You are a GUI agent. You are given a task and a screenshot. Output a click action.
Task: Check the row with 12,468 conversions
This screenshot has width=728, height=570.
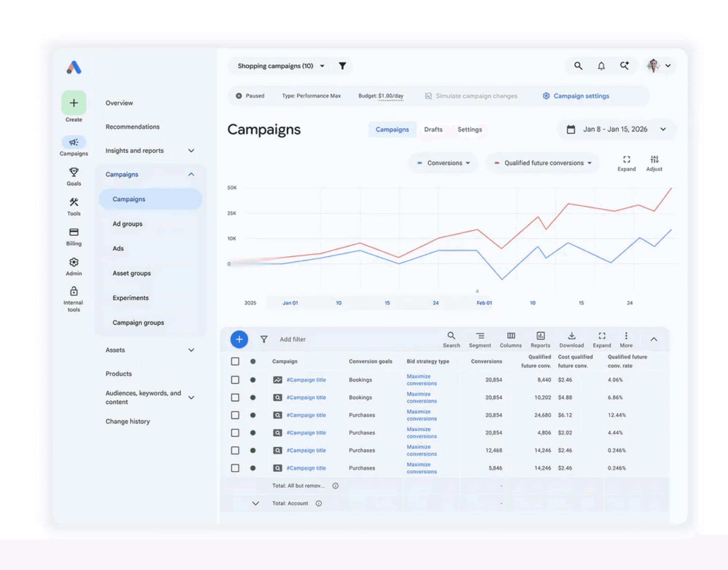coord(235,451)
